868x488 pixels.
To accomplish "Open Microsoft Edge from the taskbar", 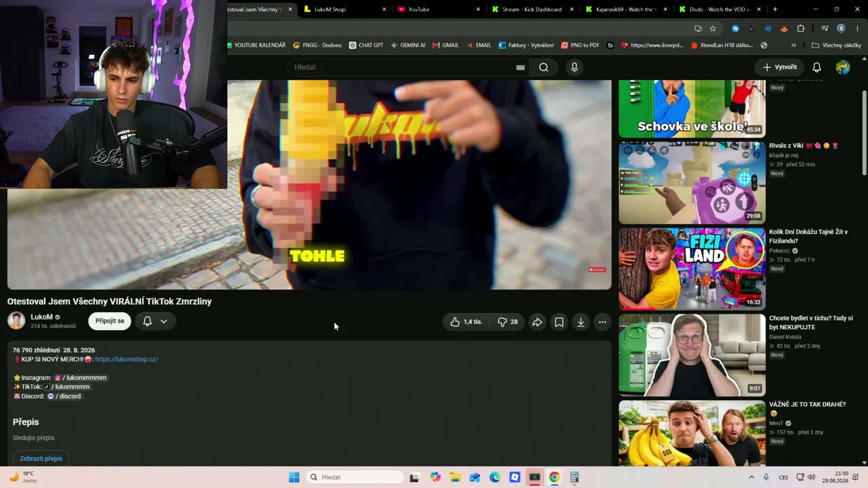I will [x=495, y=477].
